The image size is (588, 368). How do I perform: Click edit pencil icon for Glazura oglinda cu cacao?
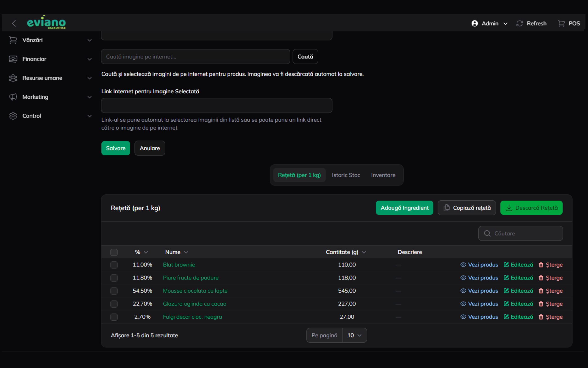point(506,304)
